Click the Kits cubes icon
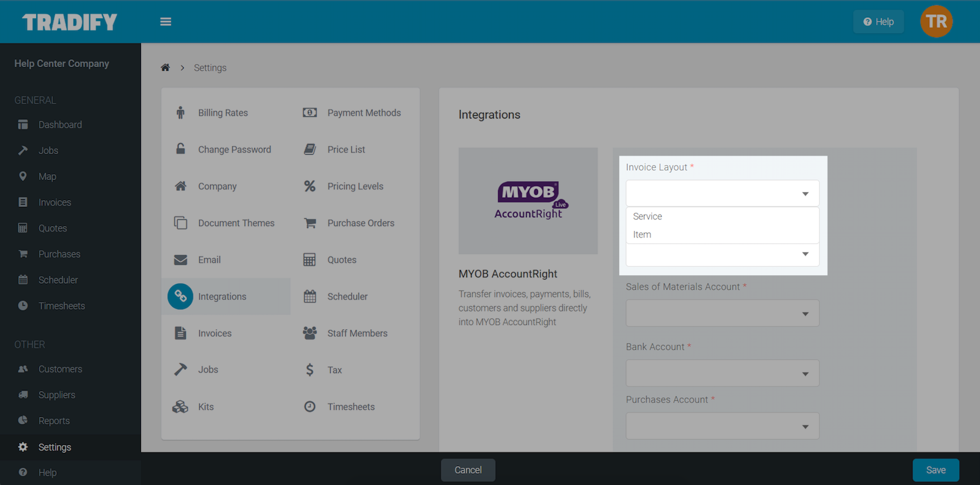Screen dimensions: 980x485 coord(180,407)
